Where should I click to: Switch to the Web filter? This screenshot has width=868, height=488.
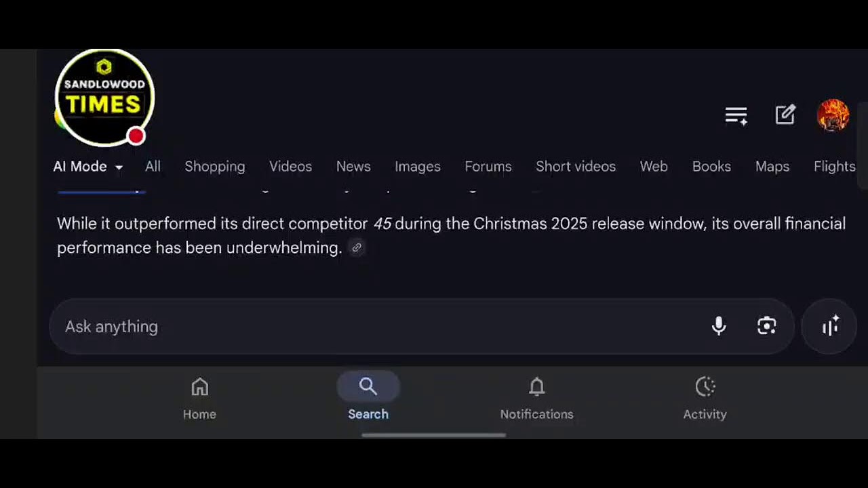(x=654, y=167)
